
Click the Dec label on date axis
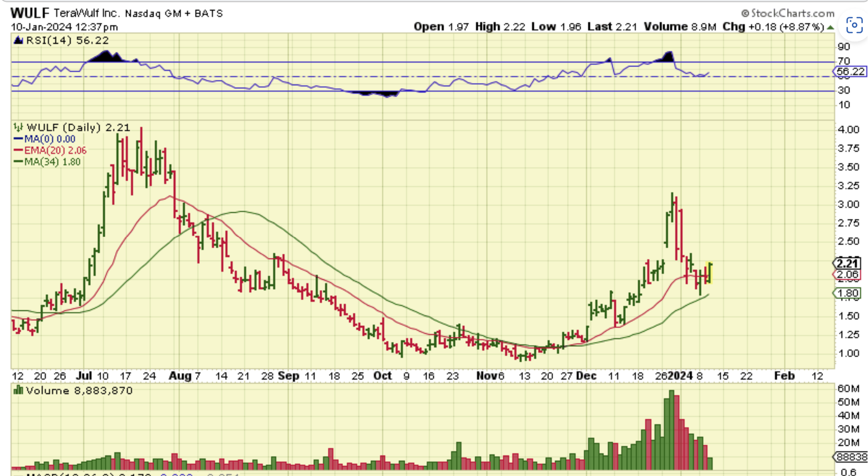[x=586, y=376]
